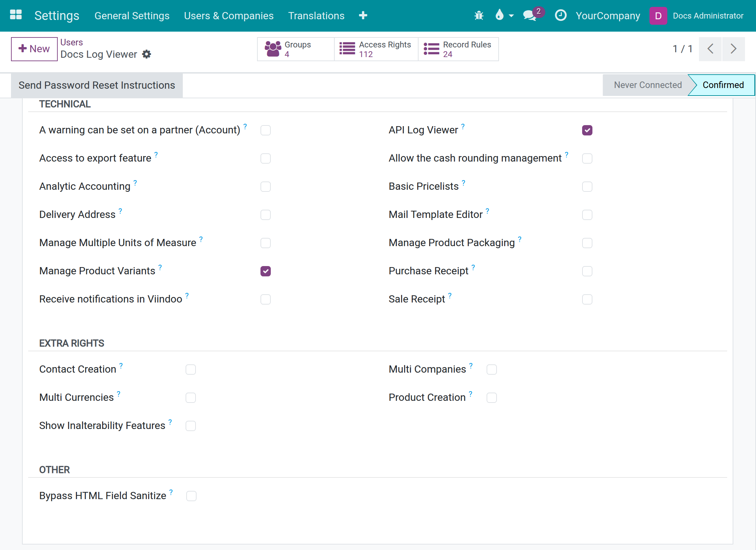Show help for Multi Currencies
This screenshot has width=756, height=550.
119,394
